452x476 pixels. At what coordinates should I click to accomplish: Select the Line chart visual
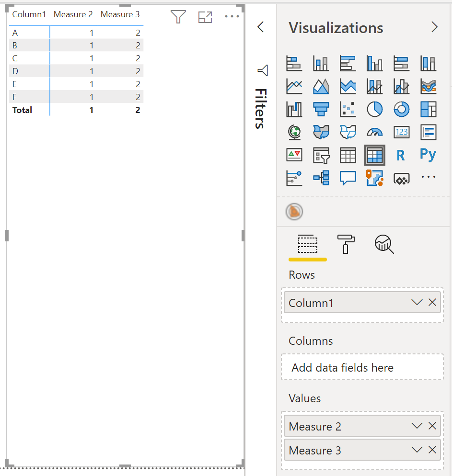[294, 86]
